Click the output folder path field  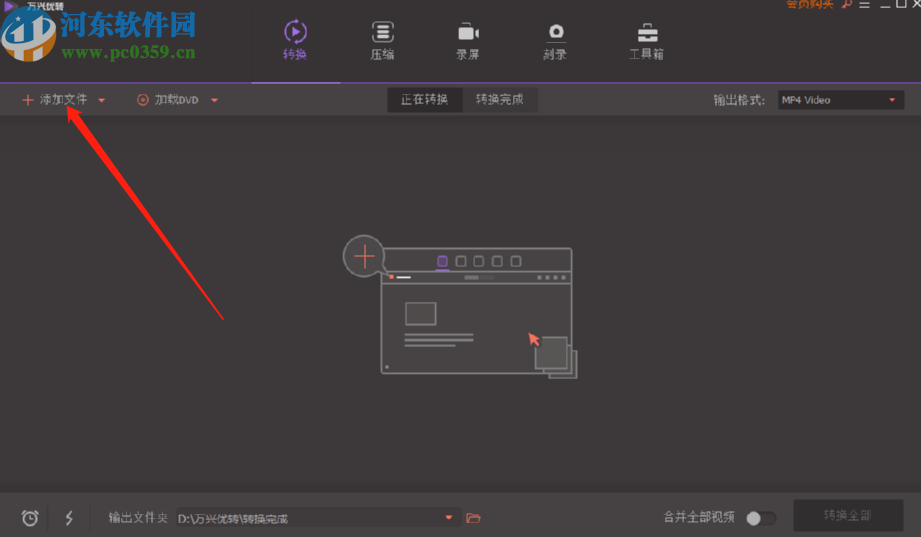(x=317, y=518)
